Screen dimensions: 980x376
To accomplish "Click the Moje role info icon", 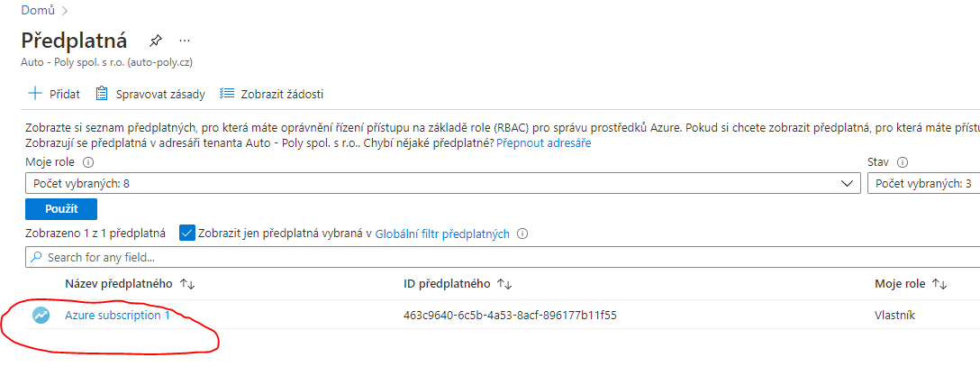I will [x=88, y=163].
